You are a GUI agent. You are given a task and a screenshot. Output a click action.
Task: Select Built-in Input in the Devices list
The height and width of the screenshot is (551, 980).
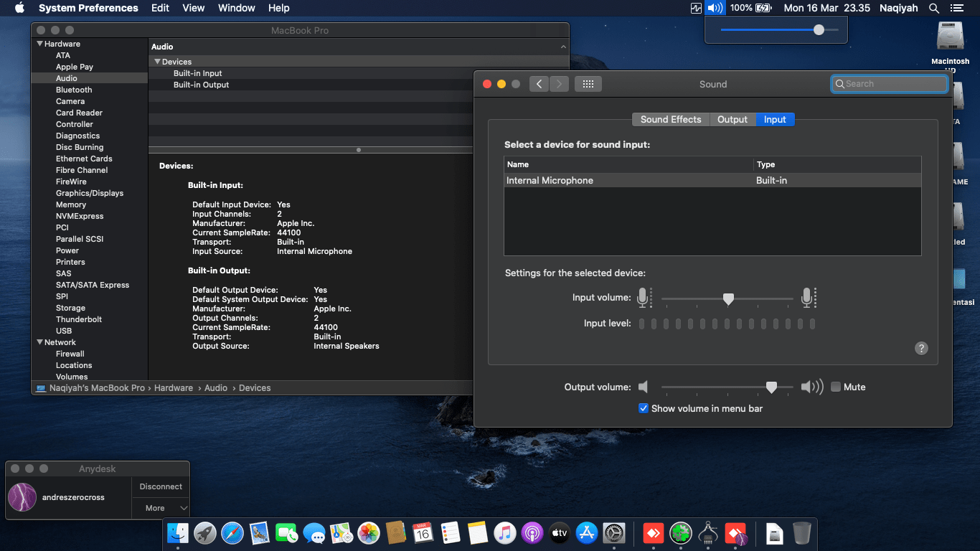(198, 73)
